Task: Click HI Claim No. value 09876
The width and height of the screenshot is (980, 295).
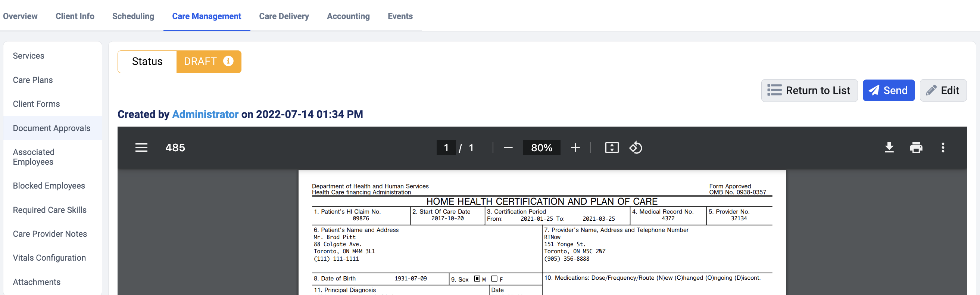Action: click(x=361, y=218)
